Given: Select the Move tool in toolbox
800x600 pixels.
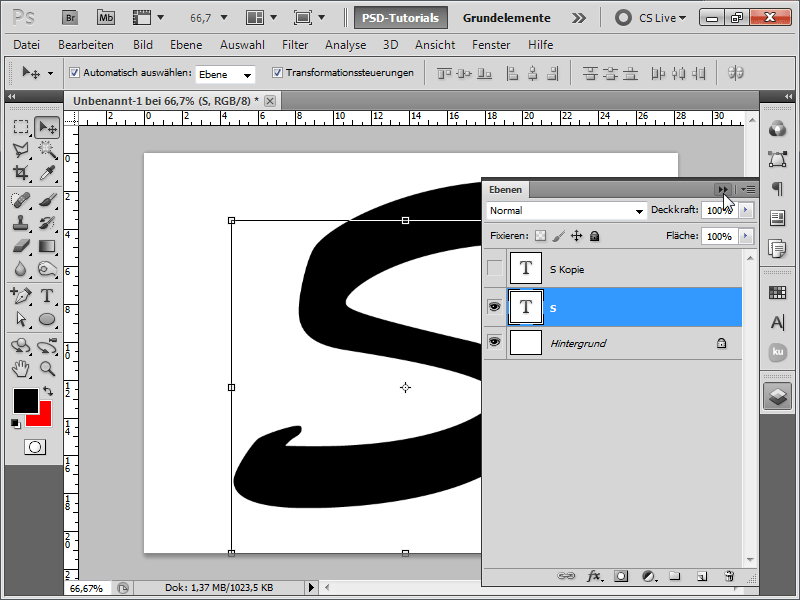Looking at the screenshot, I should coord(47,127).
